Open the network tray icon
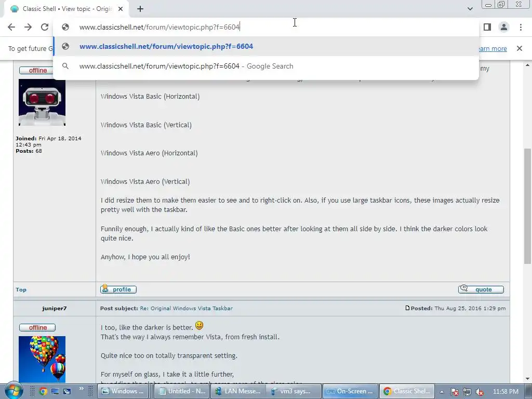This screenshot has height=399, width=532. tap(467, 392)
